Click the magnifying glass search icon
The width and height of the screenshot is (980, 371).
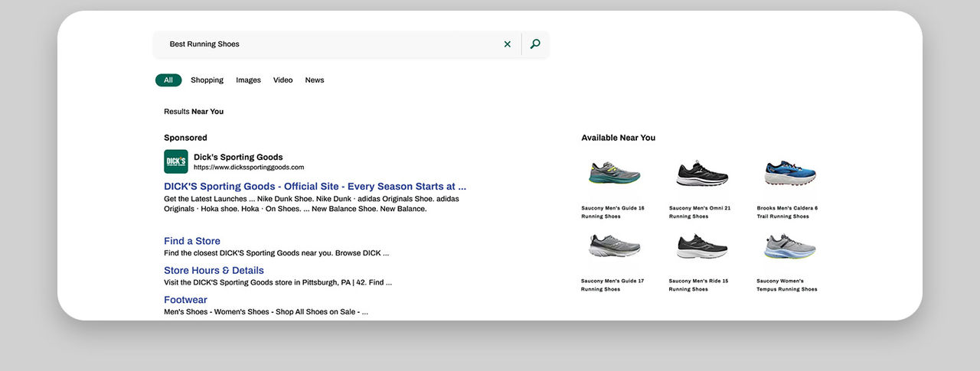point(535,44)
